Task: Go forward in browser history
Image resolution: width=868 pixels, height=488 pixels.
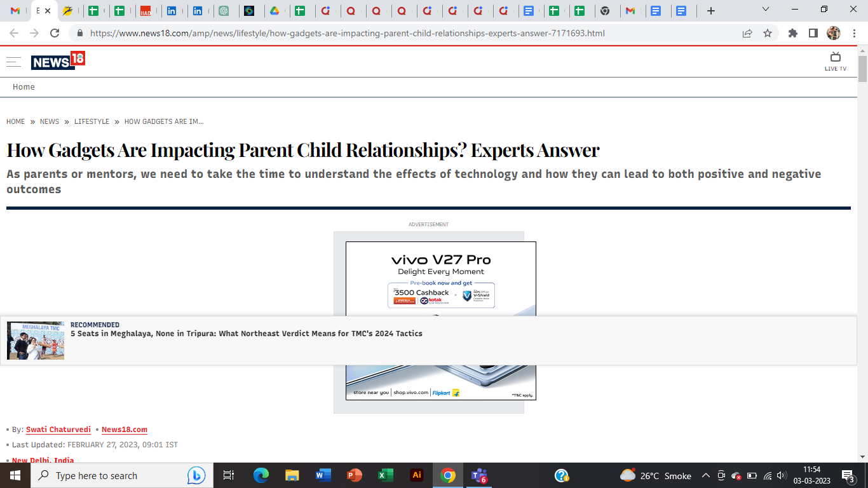Action: 34,33
